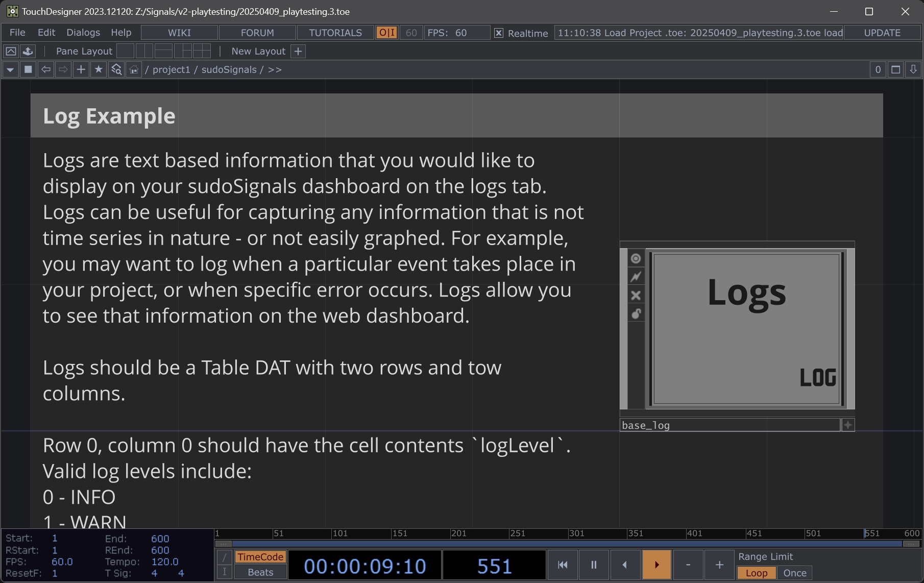Screen dimensions: 924x583
Task: Click the I icon left of Beats
Action: pyautogui.click(x=225, y=572)
